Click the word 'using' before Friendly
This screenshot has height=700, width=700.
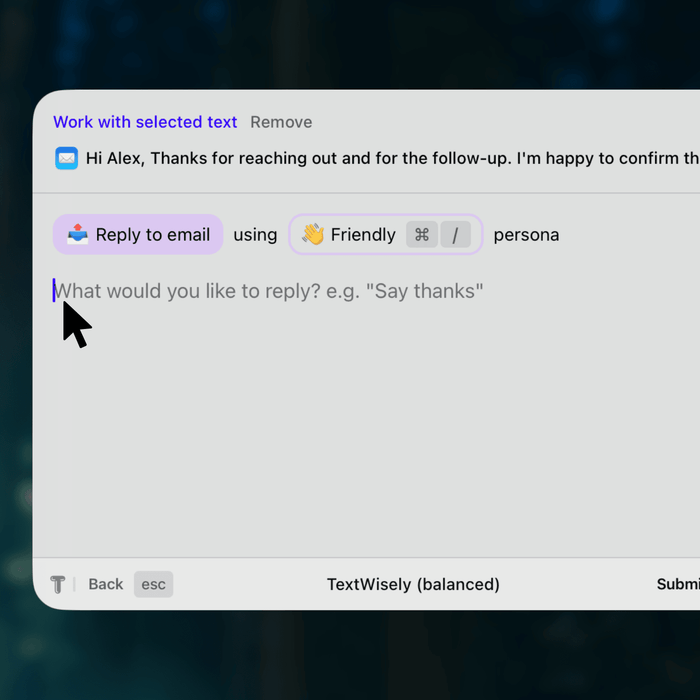click(x=255, y=235)
